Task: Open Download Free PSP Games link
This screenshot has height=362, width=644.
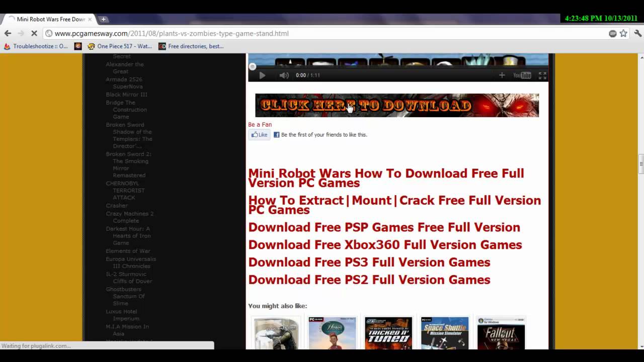Action: click(384, 227)
